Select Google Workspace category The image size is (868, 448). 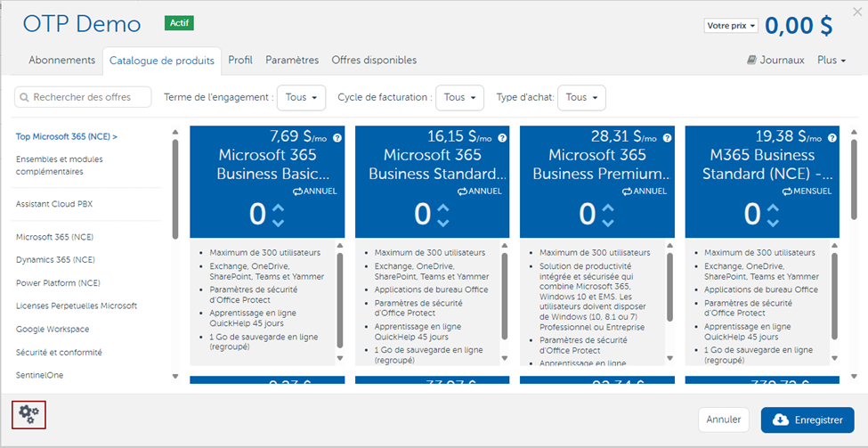coord(53,329)
